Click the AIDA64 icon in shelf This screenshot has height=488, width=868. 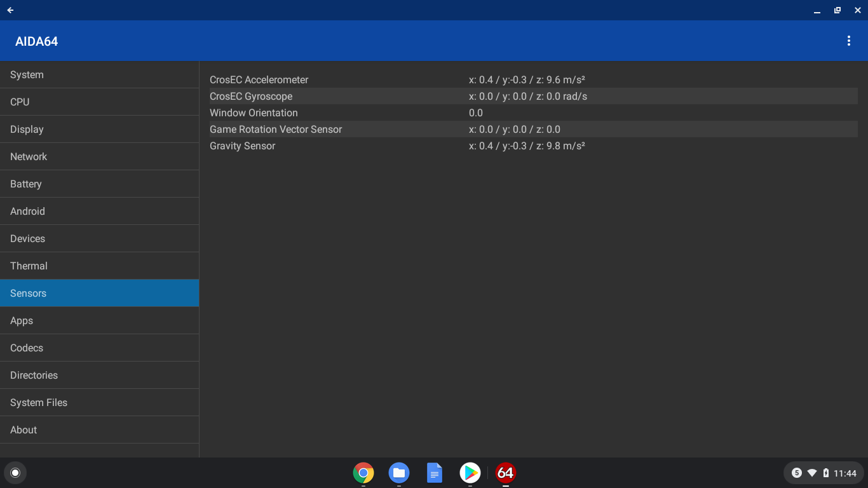coord(506,473)
